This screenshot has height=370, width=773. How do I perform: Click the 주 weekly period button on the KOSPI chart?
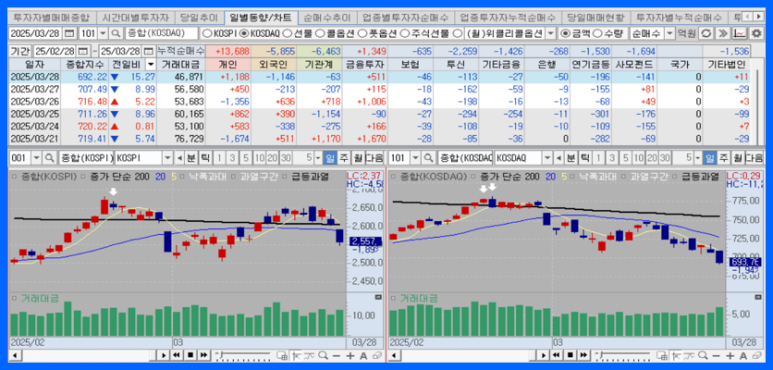click(x=344, y=158)
